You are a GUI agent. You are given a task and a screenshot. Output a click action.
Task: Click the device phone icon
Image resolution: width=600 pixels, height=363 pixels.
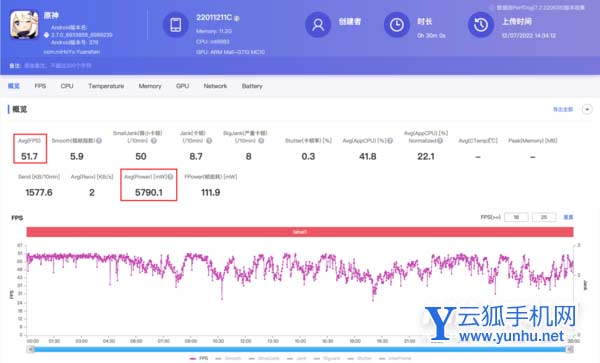click(x=176, y=25)
